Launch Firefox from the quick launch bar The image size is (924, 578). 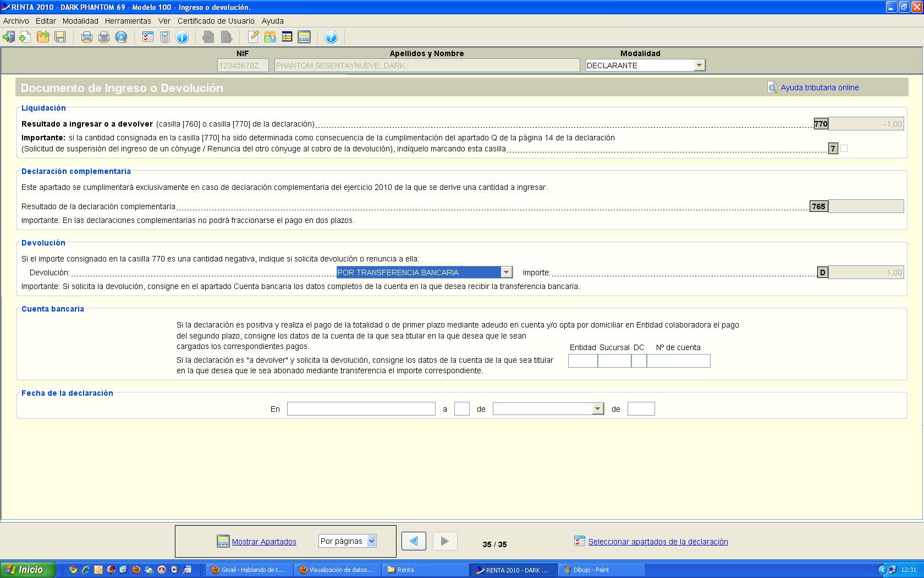tap(136, 570)
